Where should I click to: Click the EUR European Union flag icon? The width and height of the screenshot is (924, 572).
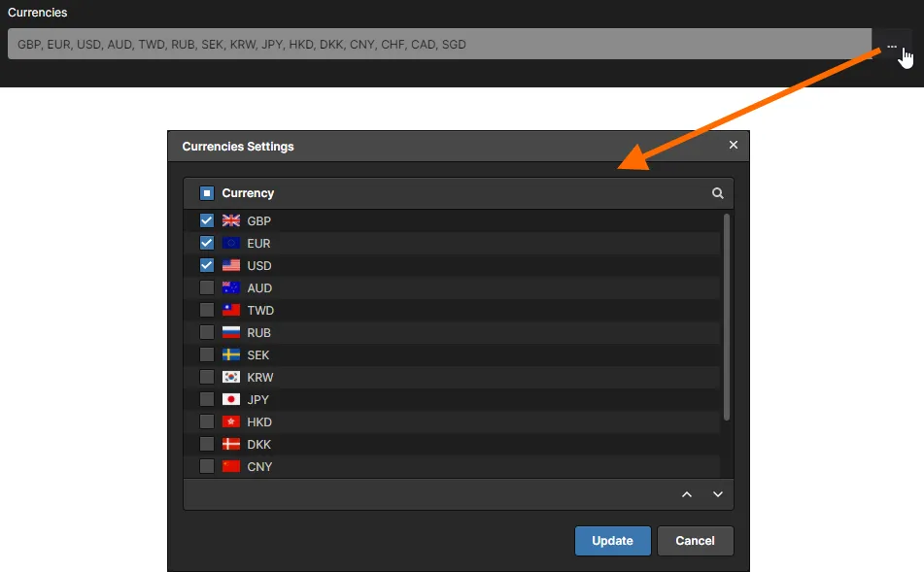(231, 244)
